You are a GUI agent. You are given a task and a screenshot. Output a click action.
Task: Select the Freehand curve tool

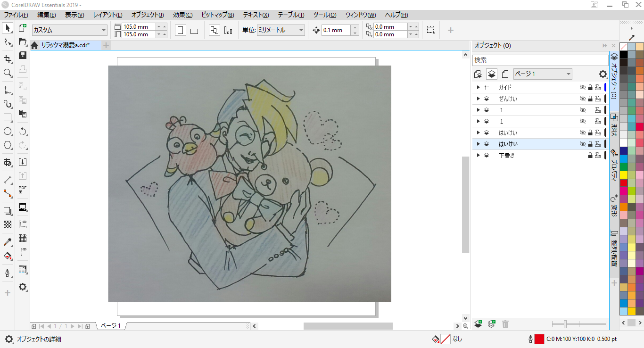pos(8,89)
